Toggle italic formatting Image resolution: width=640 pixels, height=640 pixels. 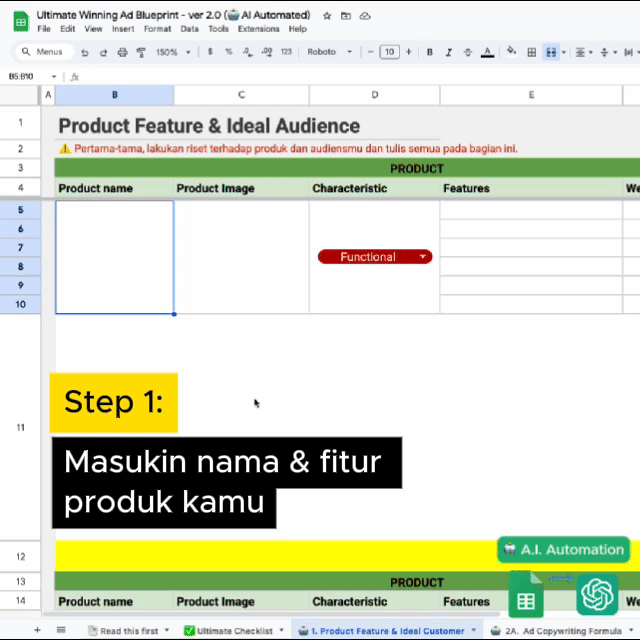[449, 52]
